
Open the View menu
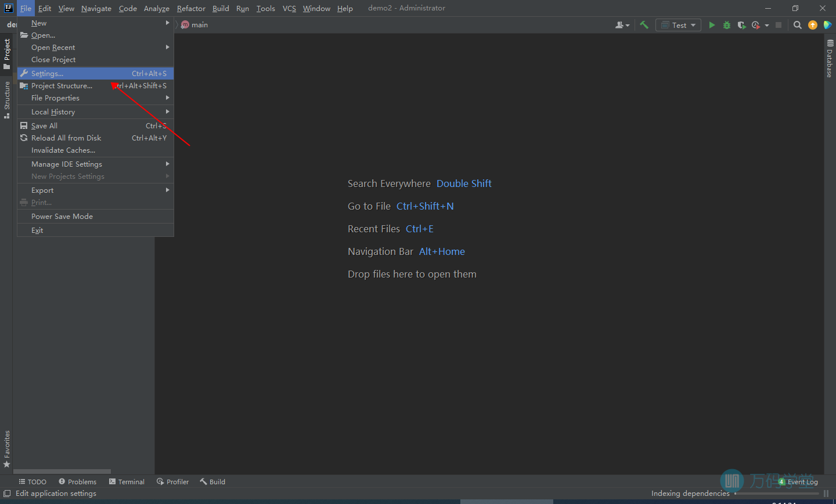click(x=66, y=8)
